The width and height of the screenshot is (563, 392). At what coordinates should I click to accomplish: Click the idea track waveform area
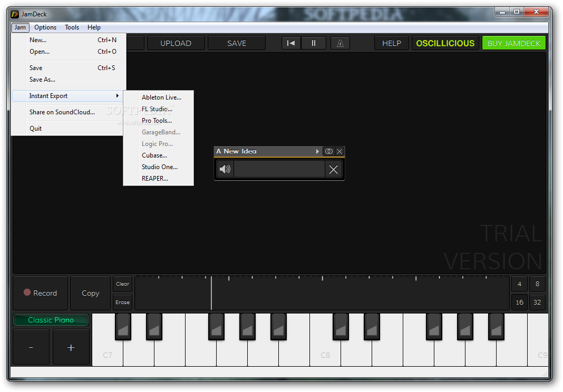click(279, 169)
